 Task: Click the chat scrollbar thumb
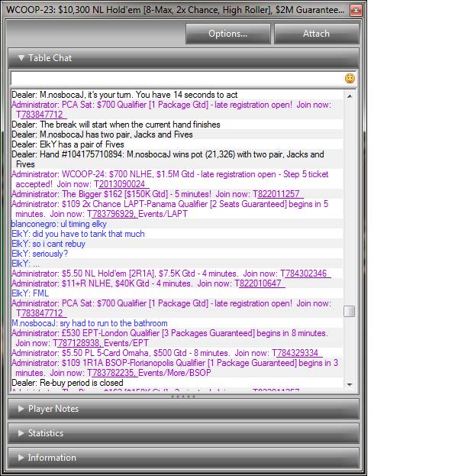click(x=349, y=311)
